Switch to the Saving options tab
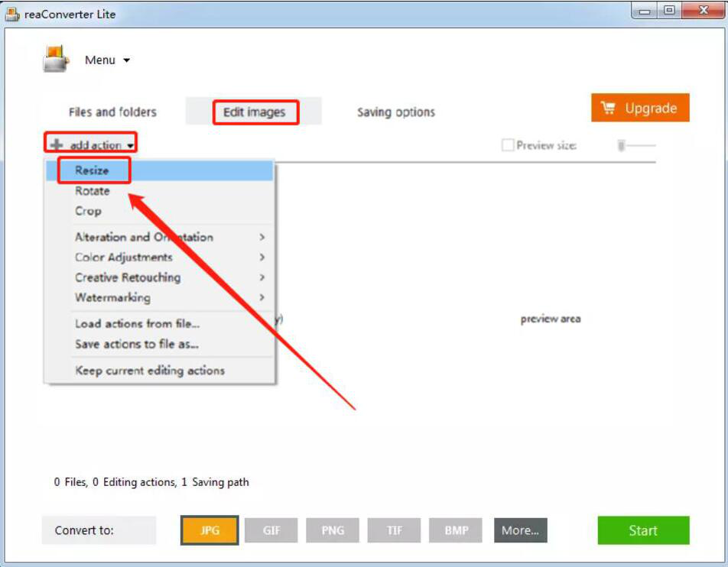728x567 pixels. 396,112
